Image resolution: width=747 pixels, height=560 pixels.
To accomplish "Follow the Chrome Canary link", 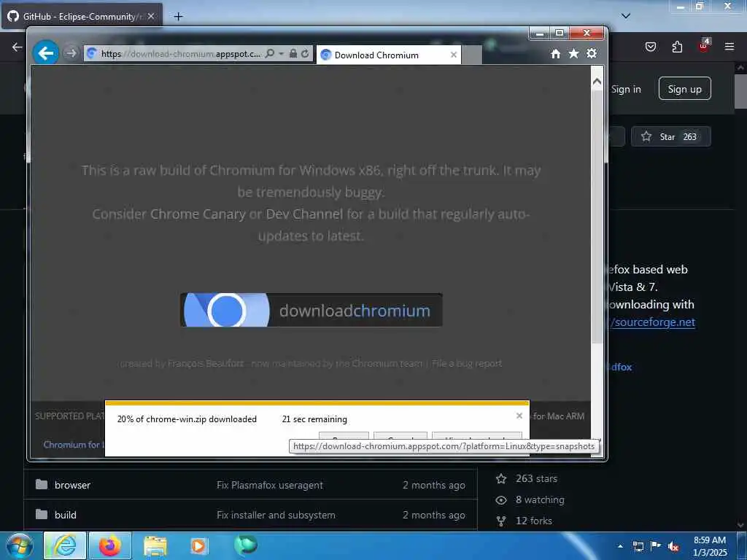I will [x=198, y=214].
